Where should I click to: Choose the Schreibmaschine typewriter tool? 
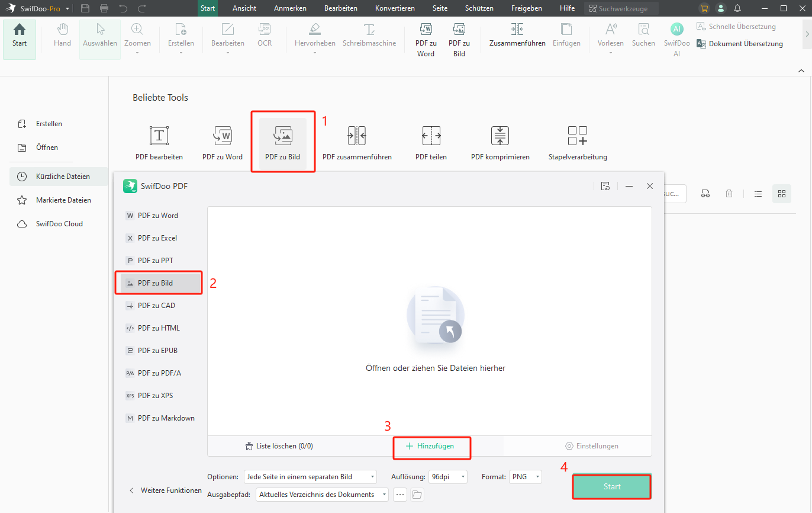[x=369, y=36]
